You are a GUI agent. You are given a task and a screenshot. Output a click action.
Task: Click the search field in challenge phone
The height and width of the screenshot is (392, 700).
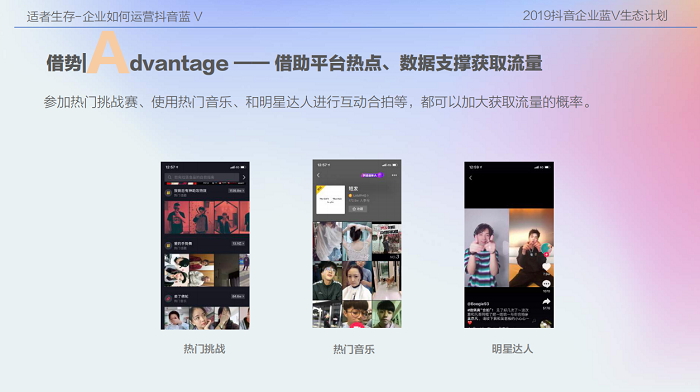coord(202,177)
